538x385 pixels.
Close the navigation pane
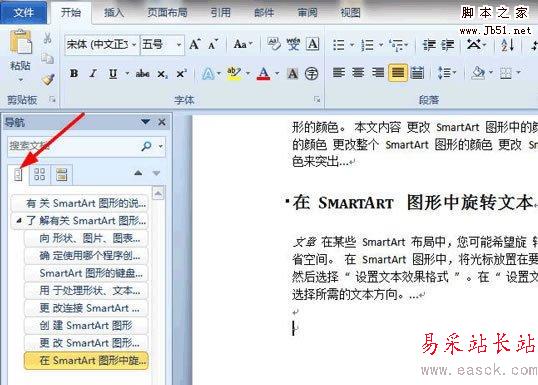pos(162,122)
